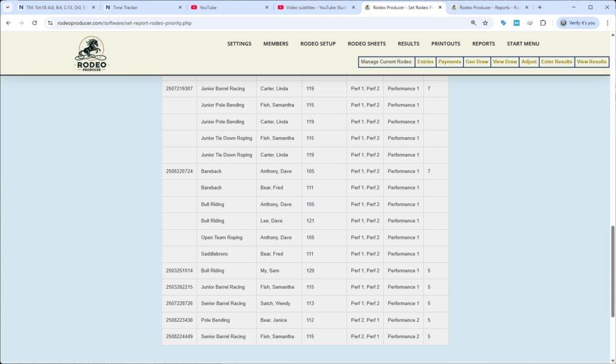The height and width of the screenshot is (364, 616).
Task: Open the RODEO SHEETS menu
Action: click(366, 43)
